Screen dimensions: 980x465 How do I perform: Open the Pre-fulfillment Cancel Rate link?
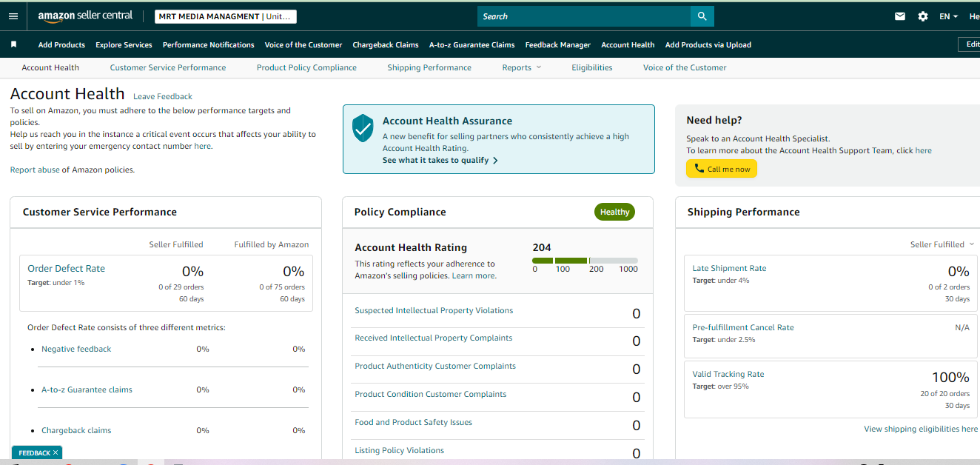pos(743,327)
